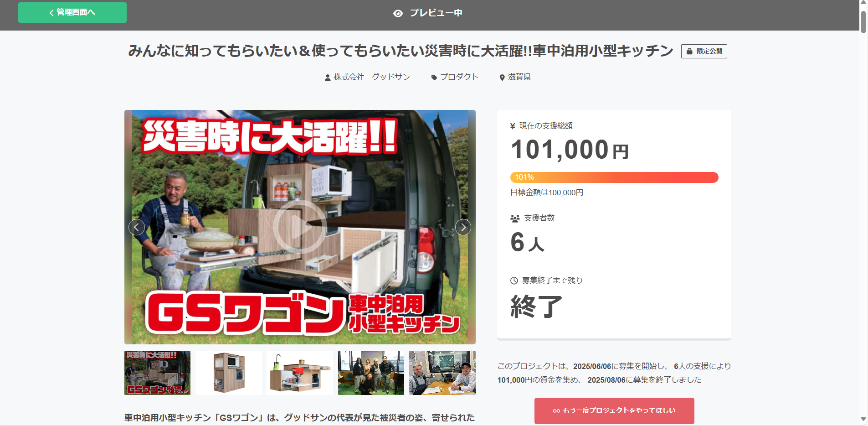Click もう一度プロジェクトをやってほしい button

coord(614,410)
